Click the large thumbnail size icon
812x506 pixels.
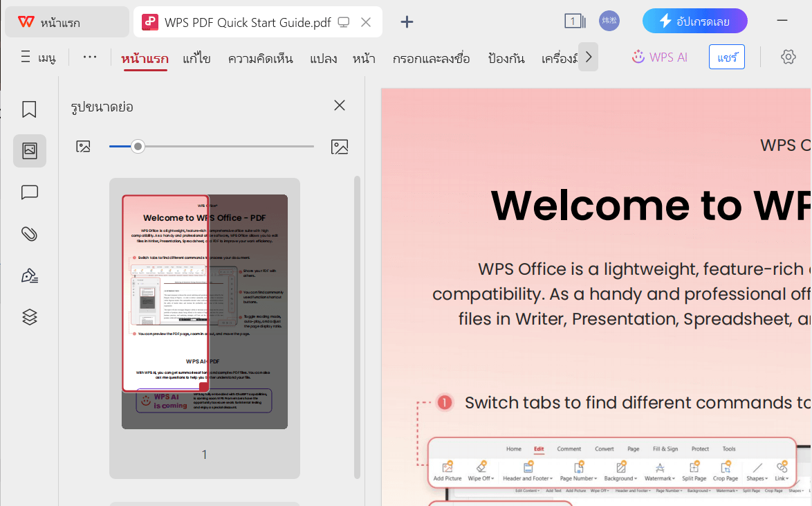(339, 147)
